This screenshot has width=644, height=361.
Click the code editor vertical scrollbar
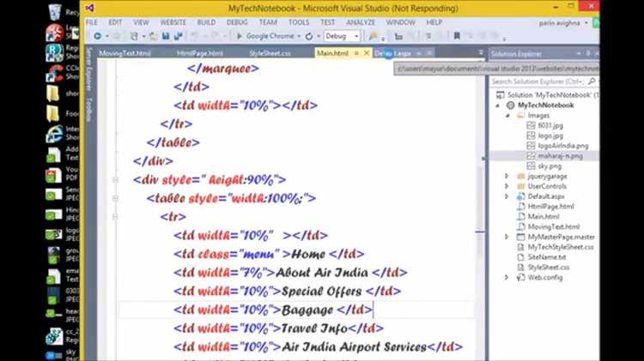(x=480, y=209)
